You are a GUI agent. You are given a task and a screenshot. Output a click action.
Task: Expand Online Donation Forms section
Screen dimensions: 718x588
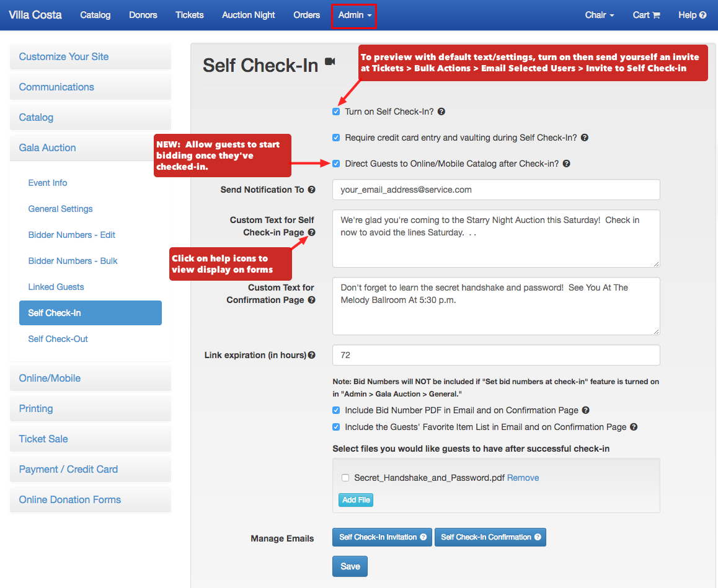(x=90, y=499)
